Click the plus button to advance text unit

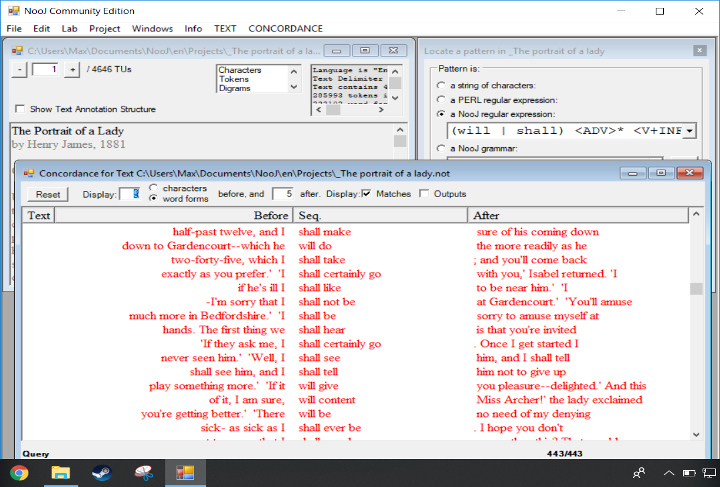coord(72,69)
